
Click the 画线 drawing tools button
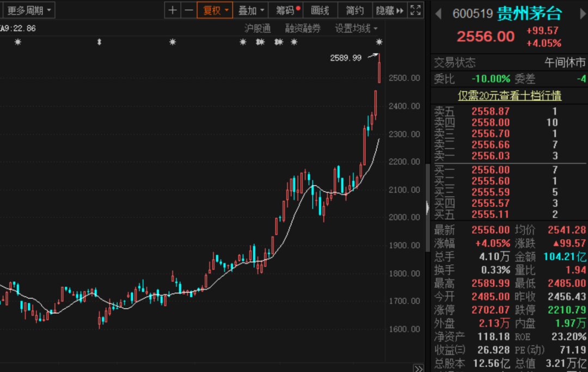(320, 10)
